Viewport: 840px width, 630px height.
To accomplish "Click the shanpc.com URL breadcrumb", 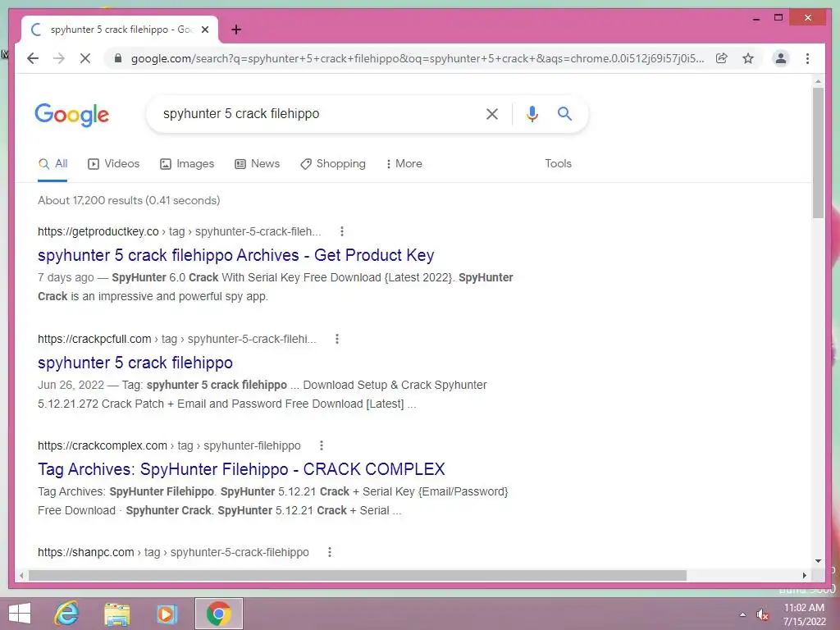I will [x=173, y=552].
